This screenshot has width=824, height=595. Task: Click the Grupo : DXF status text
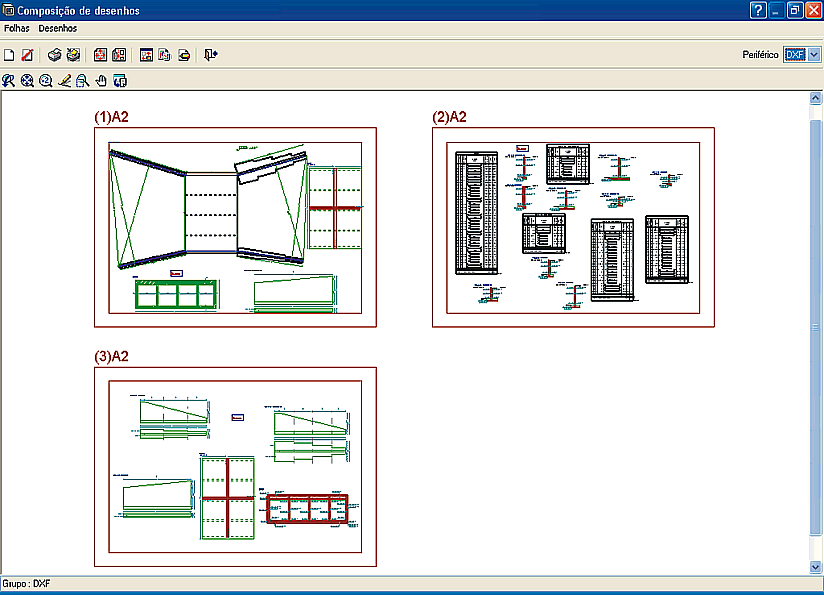click(x=26, y=583)
